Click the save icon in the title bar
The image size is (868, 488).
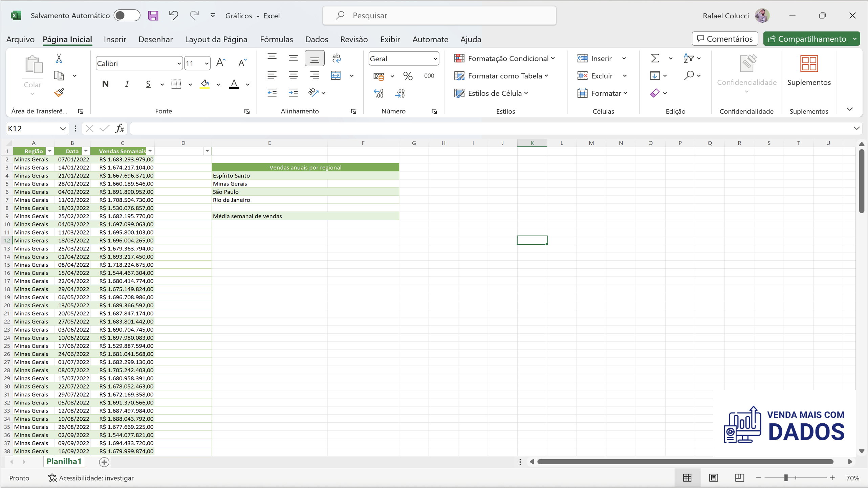click(153, 15)
